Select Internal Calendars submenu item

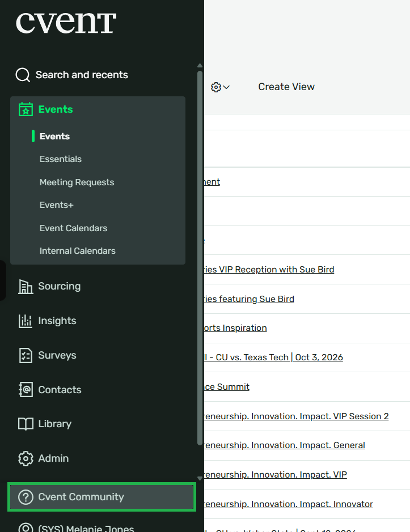click(x=78, y=251)
